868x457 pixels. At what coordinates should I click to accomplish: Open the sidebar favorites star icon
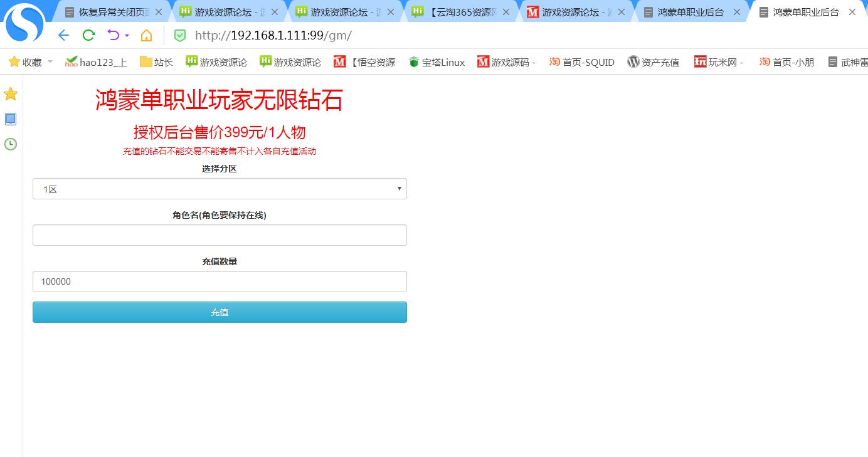(x=11, y=95)
